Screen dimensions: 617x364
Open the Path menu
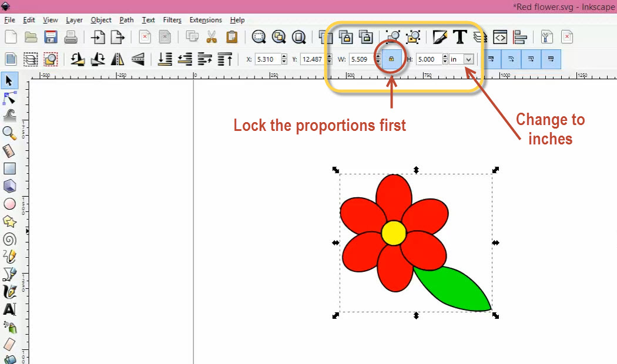[x=126, y=19]
